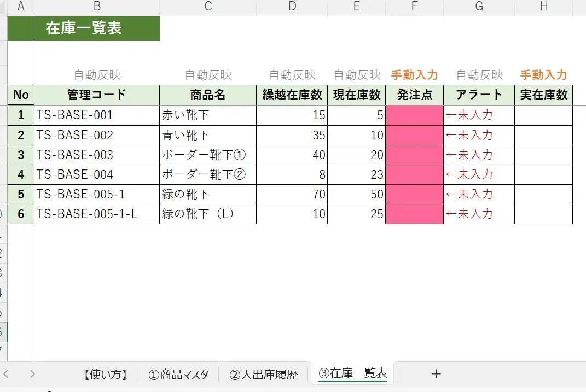The width and height of the screenshot is (586, 392).
Task: Add a new sheet with plus button
Action: tap(436, 374)
